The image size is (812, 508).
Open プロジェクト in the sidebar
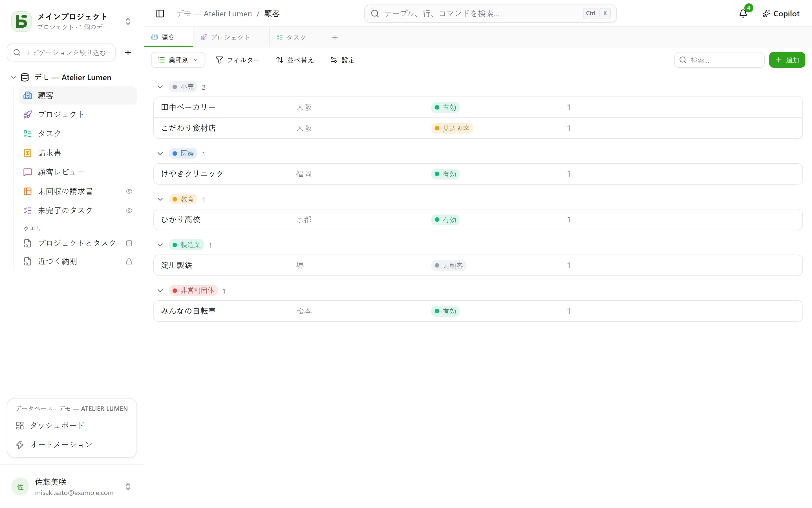tap(78, 115)
